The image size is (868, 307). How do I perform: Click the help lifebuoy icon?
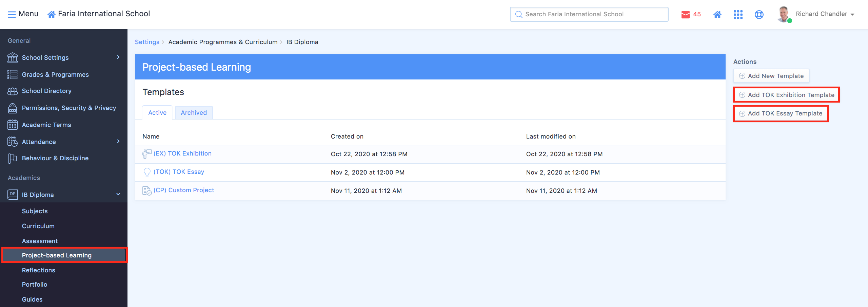pos(759,14)
